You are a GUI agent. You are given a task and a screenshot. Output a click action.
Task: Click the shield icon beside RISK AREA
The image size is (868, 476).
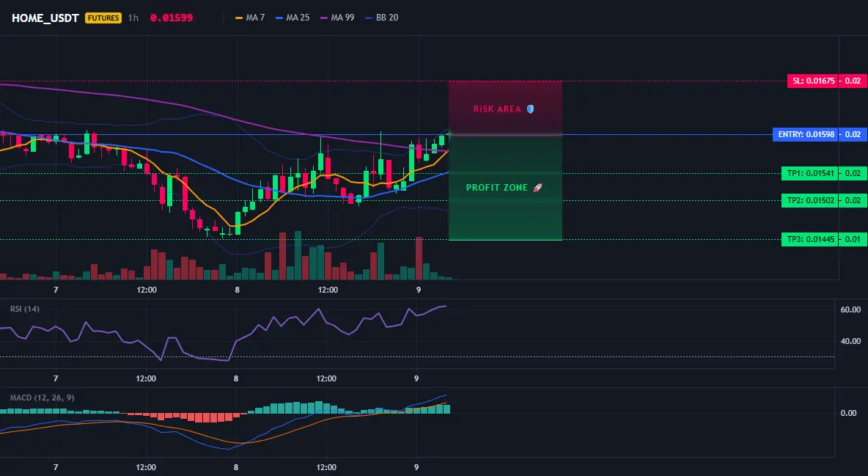530,109
